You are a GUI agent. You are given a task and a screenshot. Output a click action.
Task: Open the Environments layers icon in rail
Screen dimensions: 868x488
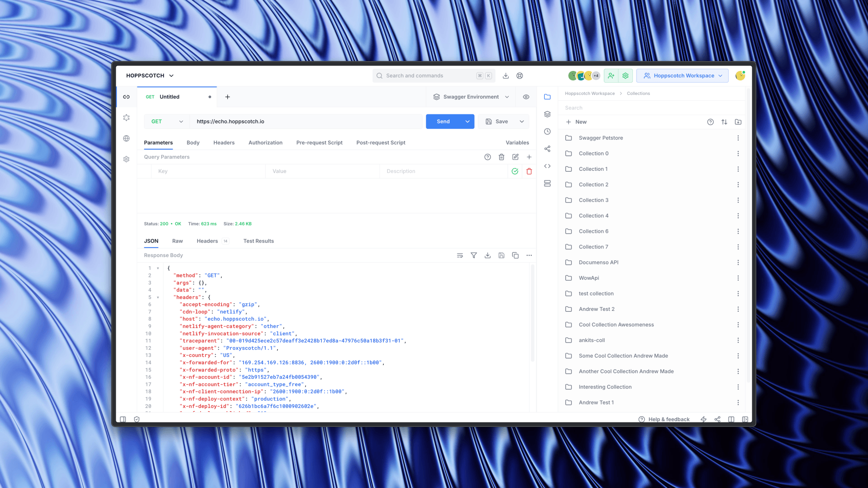click(547, 114)
